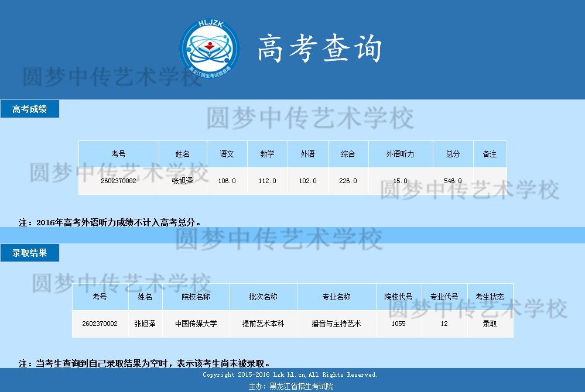The width and height of the screenshot is (585, 392).
Task: Click the 中国传媒大学 cell
Action: click(x=196, y=324)
